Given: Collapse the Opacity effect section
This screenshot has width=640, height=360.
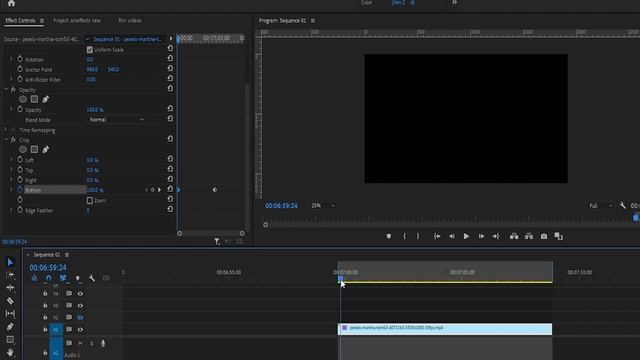Looking at the screenshot, I should pyautogui.click(x=6, y=89).
